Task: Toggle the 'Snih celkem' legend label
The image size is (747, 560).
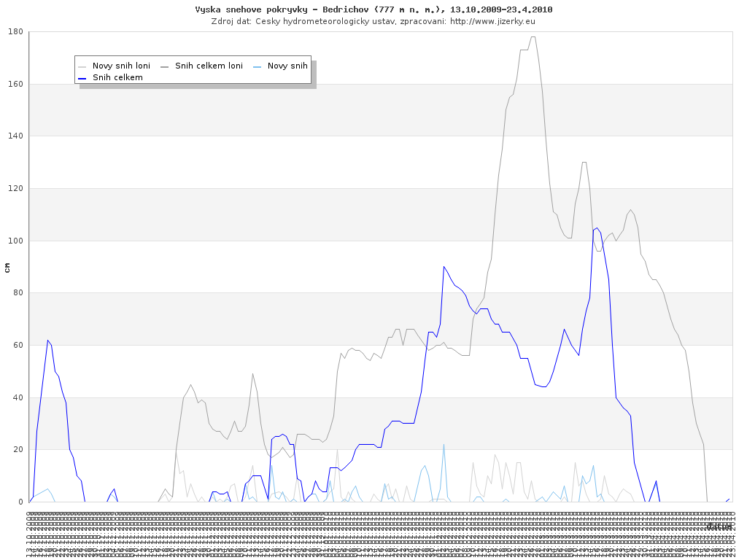Action: pos(117,77)
